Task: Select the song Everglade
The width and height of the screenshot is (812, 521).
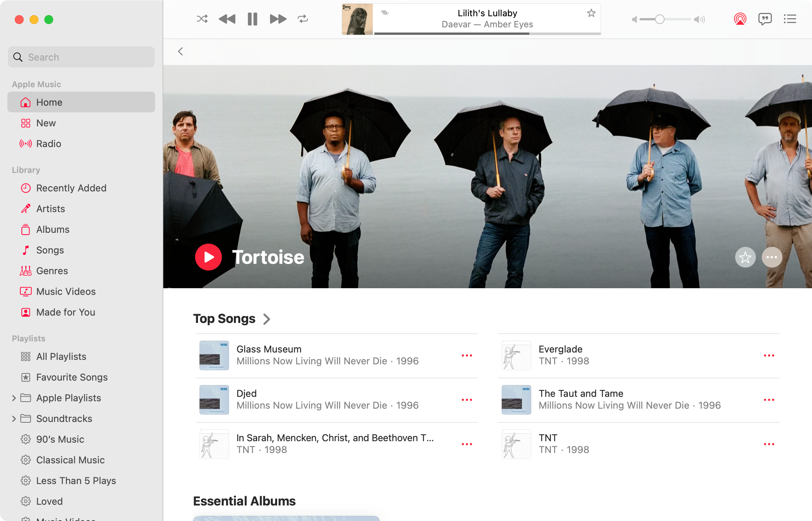Action: pyautogui.click(x=638, y=355)
